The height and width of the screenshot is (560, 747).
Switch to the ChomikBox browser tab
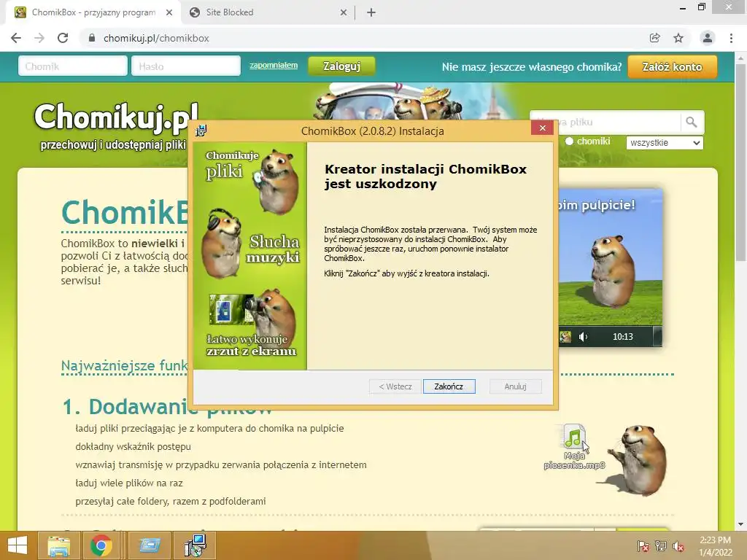[93, 12]
